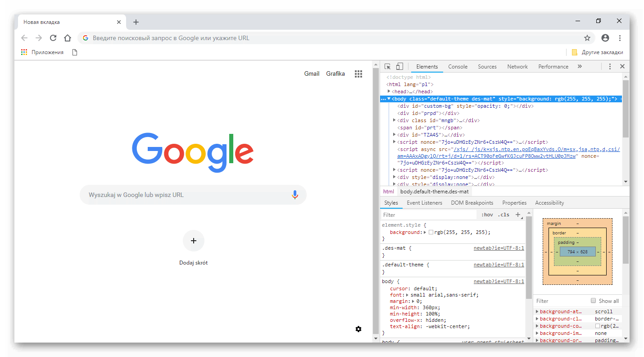Show more DevTools tabs with the chevron
Image resolution: width=644 pixels, height=357 pixels.
pyautogui.click(x=580, y=67)
